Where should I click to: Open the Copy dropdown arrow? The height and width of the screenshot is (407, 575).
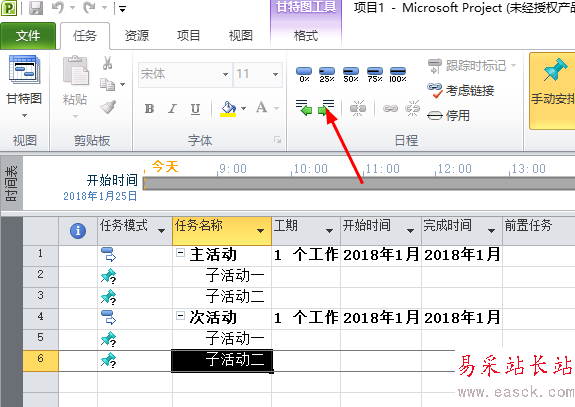point(122,84)
